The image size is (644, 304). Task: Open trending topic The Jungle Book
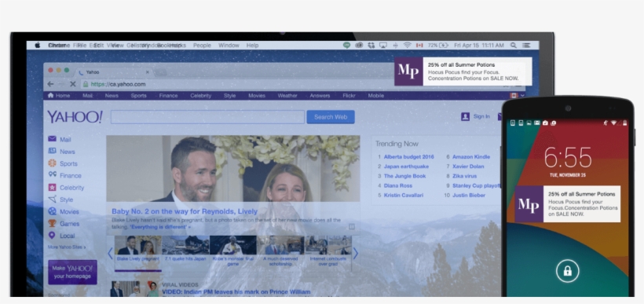(404, 176)
